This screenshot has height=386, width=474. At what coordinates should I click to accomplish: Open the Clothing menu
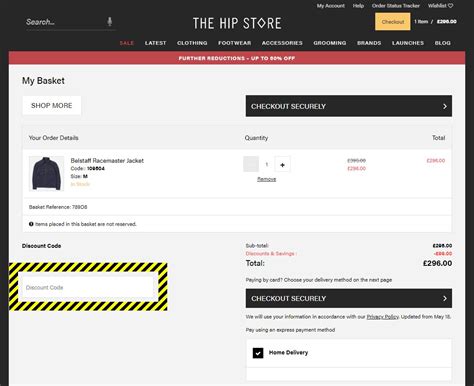pyautogui.click(x=192, y=43)
